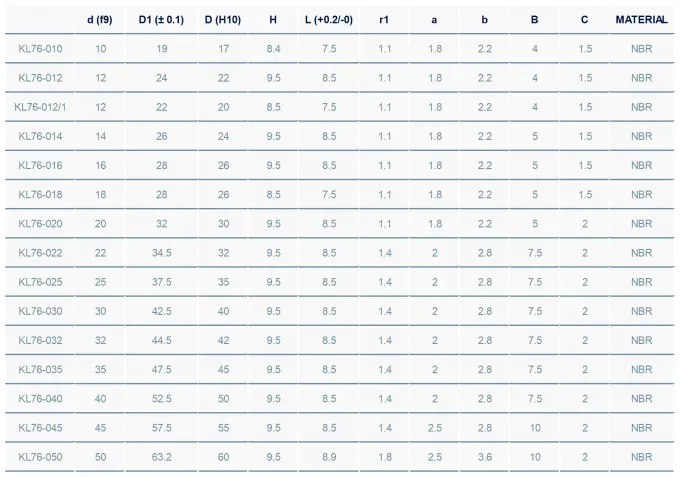
Task: Select the "r1" column header
Action: 385,19
